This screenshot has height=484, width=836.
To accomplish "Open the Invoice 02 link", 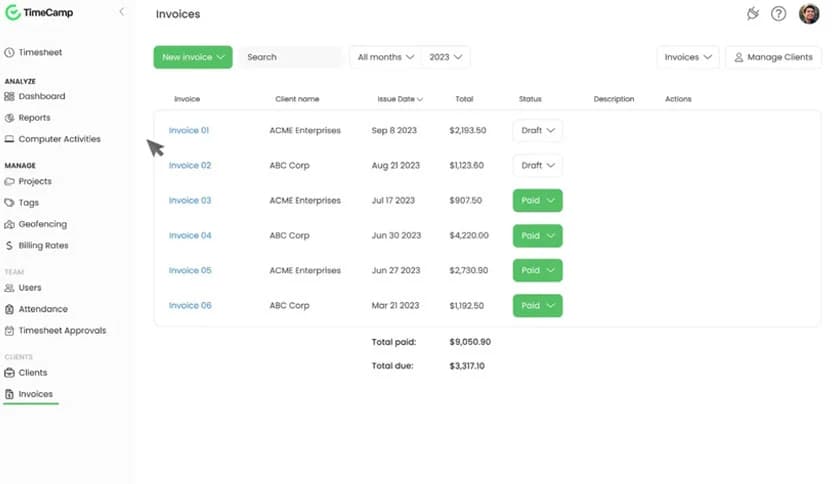I will pyautogui.click(x=190, y=166).
